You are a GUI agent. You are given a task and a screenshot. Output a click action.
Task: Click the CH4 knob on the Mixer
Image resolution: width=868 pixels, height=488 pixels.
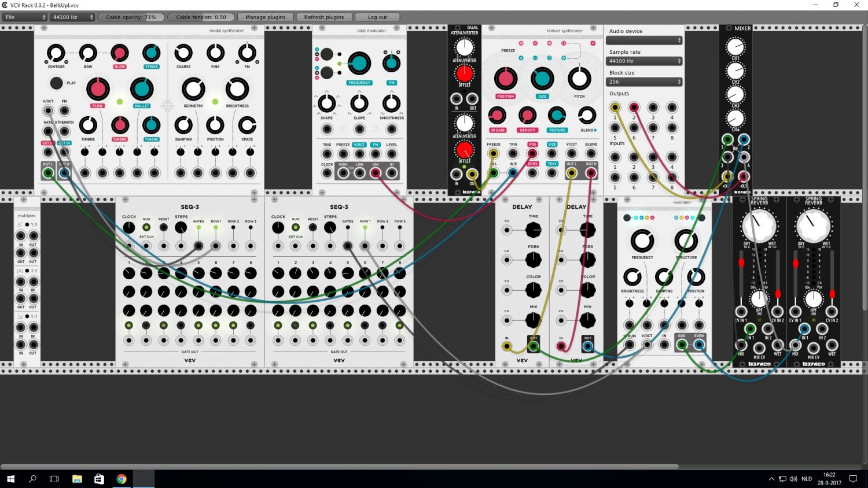tap(735, 118)
